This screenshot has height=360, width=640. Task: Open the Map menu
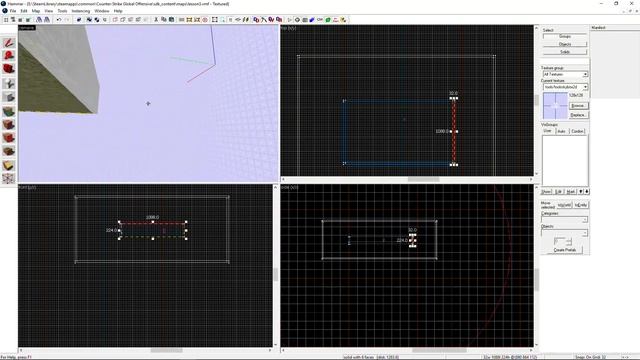36,11
